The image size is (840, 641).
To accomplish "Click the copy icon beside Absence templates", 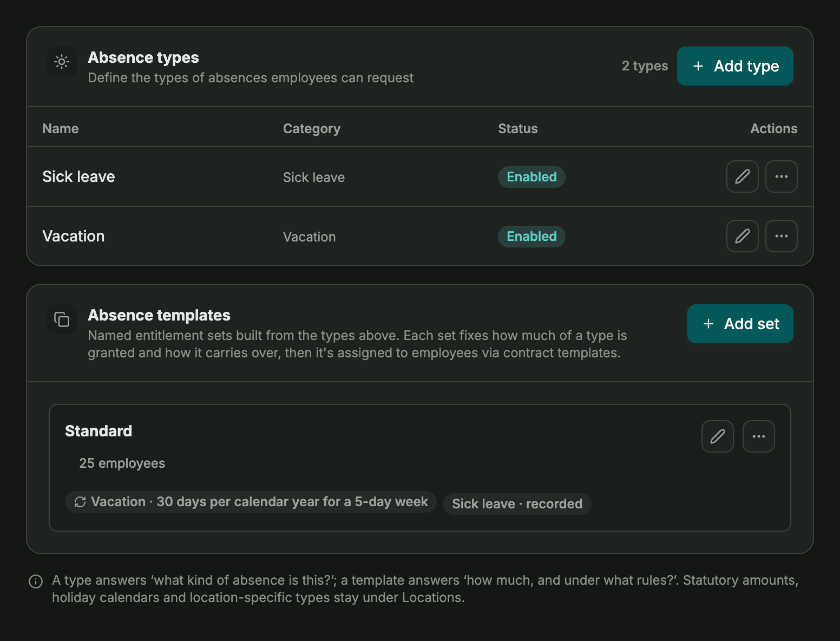I will [62, 319].
